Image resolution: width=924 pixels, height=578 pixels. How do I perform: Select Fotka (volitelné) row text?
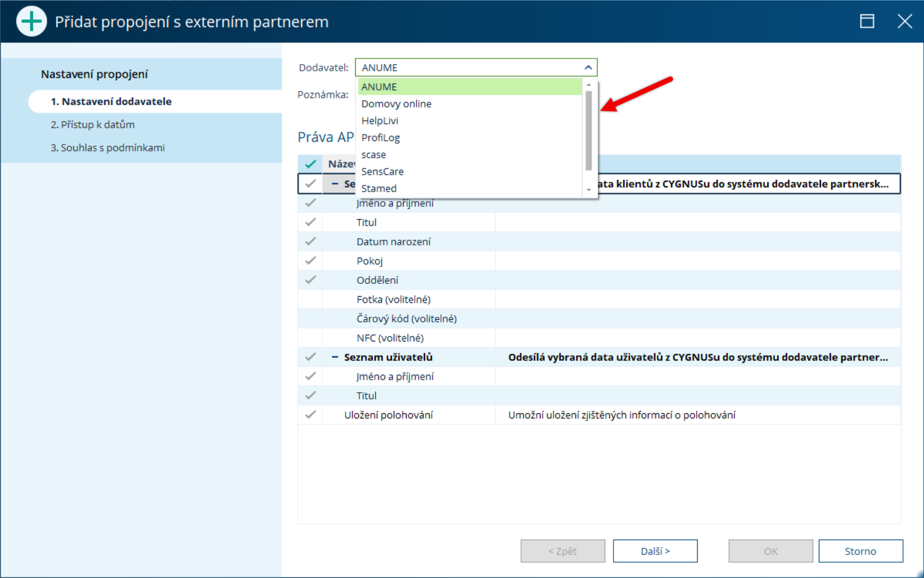click(394, 299)
